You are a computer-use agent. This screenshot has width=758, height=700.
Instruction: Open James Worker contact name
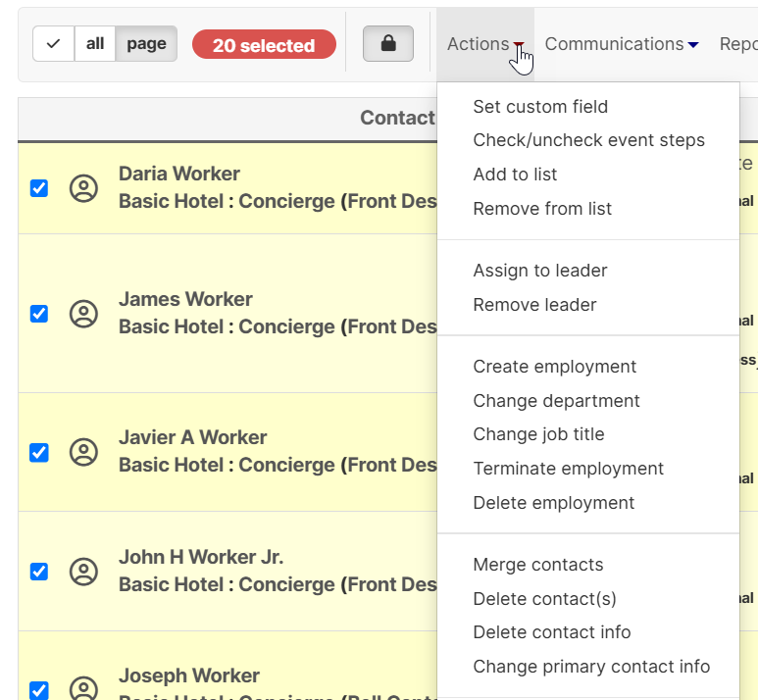click(185, 299)
